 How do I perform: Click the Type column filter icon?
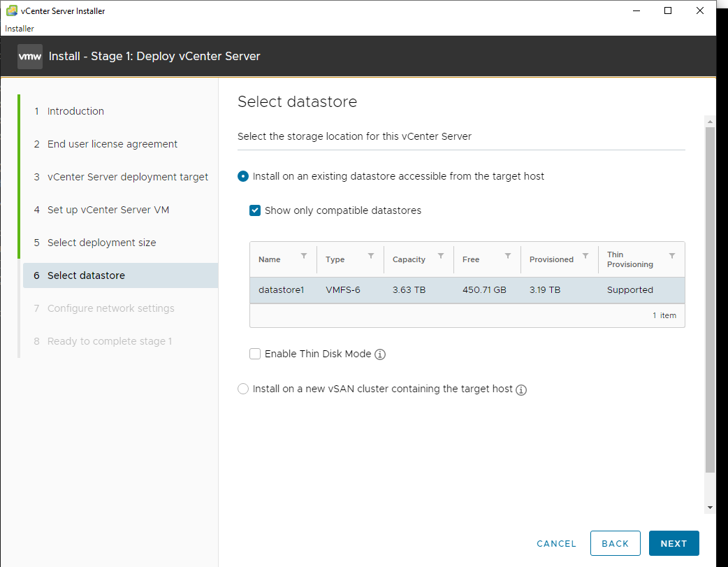tap(371, 256)
